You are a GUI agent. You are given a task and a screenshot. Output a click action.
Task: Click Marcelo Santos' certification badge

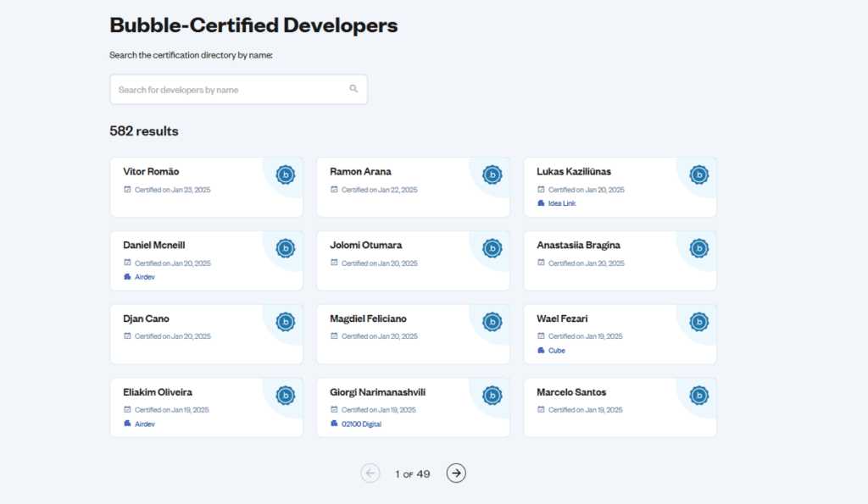pyautogui.click(x=699, y=396)
